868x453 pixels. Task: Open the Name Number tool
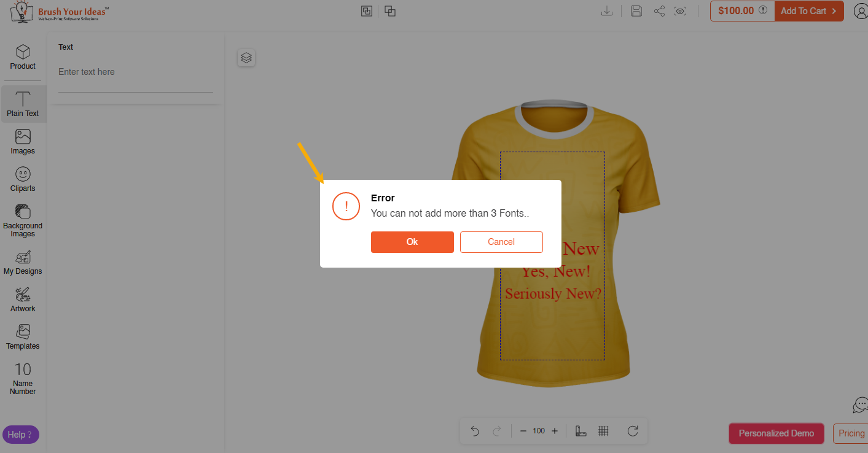point(22,376)
